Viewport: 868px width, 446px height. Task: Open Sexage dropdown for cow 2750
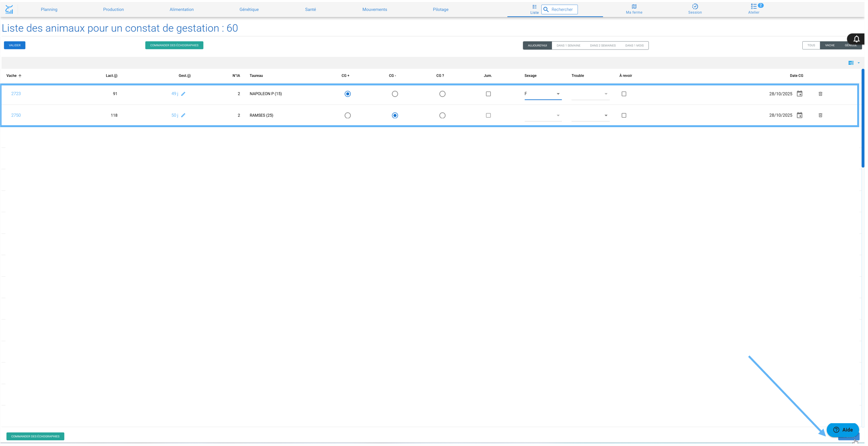(543, 116)
